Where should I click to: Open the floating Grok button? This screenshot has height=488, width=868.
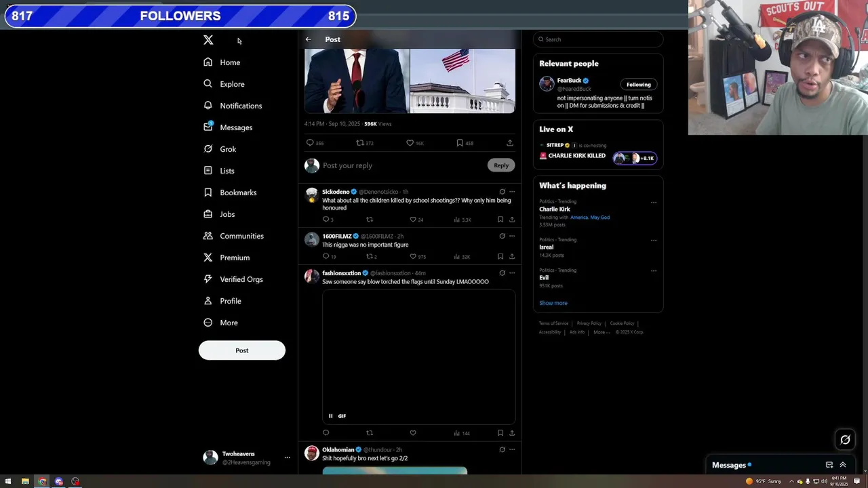845,440
